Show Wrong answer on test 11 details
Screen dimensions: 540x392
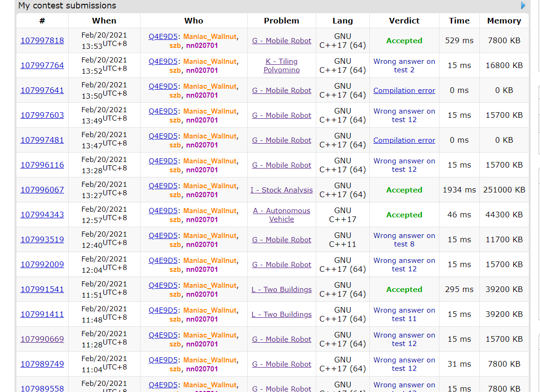pos(404,314)
